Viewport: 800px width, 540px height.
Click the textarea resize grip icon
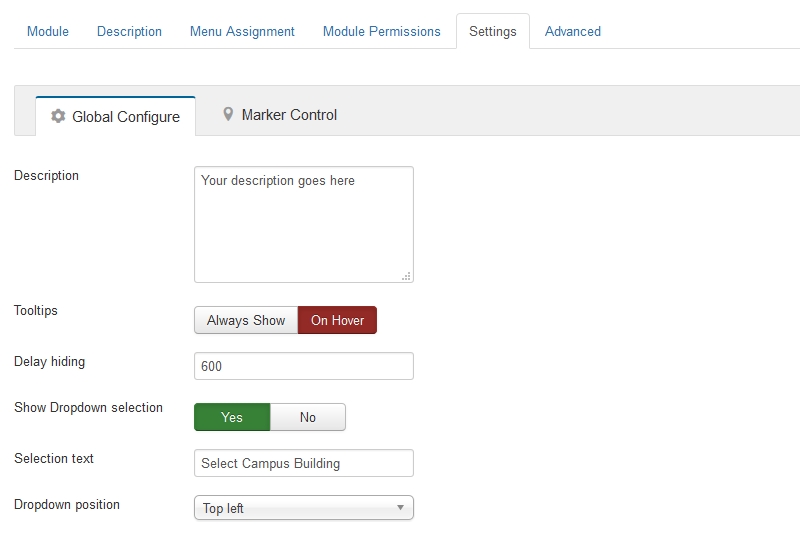tap(406, 276)
